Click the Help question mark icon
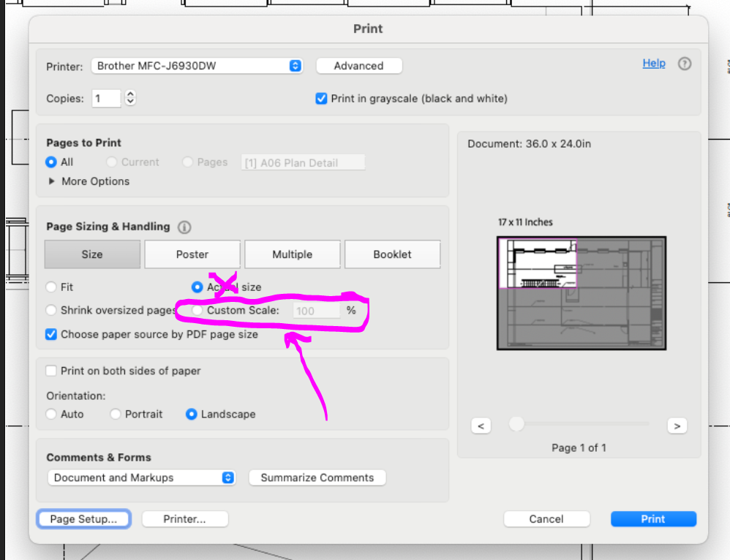 [x=685, y=64]
